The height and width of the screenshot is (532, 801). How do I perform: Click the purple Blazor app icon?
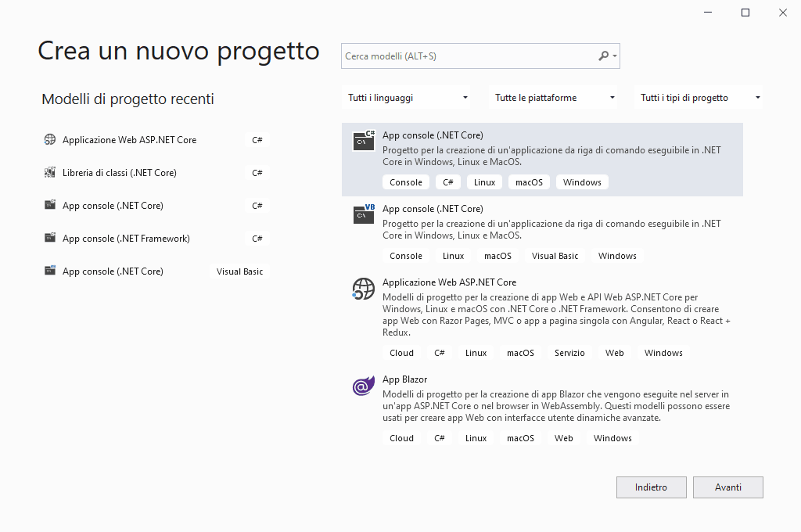[363, 386]
